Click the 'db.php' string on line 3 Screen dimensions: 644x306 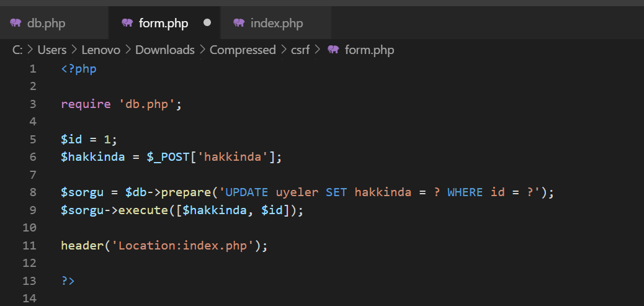tap(146, 104)
